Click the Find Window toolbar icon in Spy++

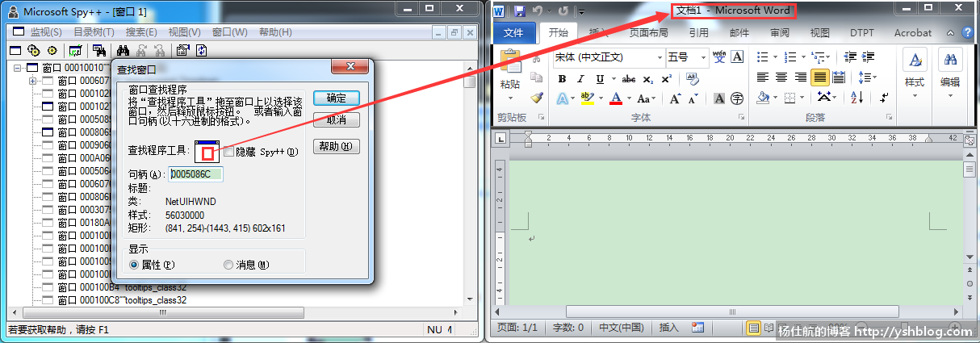pyautogui.click(x=100, y=50)
